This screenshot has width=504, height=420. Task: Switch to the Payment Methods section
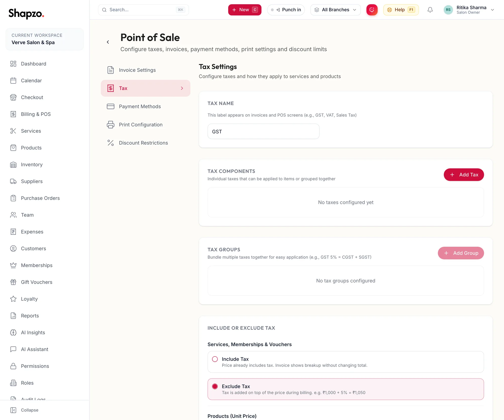click(x=145, y=106)
